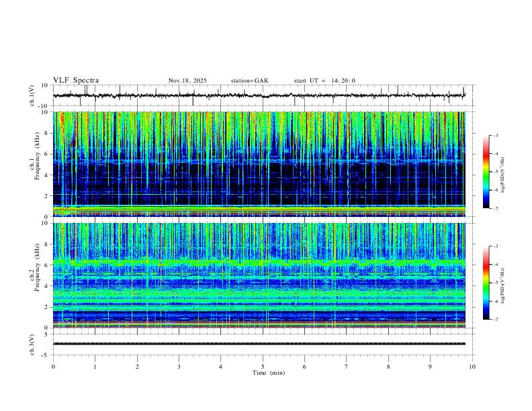Select the "Time (min)" axis label
This screenshot has height=411, width=532.
point(269,373)
